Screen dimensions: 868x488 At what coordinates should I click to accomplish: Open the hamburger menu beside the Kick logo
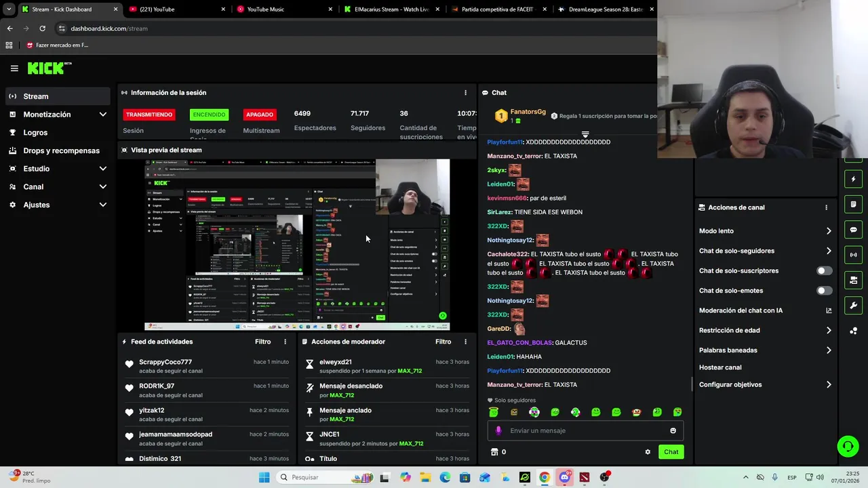click(14, 68)
